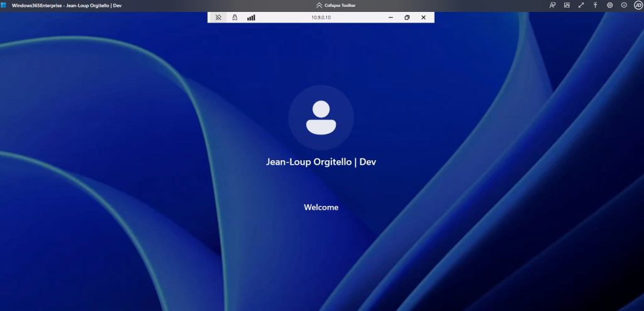Viewport: 644px width, 311px height.
Task: Click the Jean-Loup Orgitello | Dev username
Action: tap(321, 162)
